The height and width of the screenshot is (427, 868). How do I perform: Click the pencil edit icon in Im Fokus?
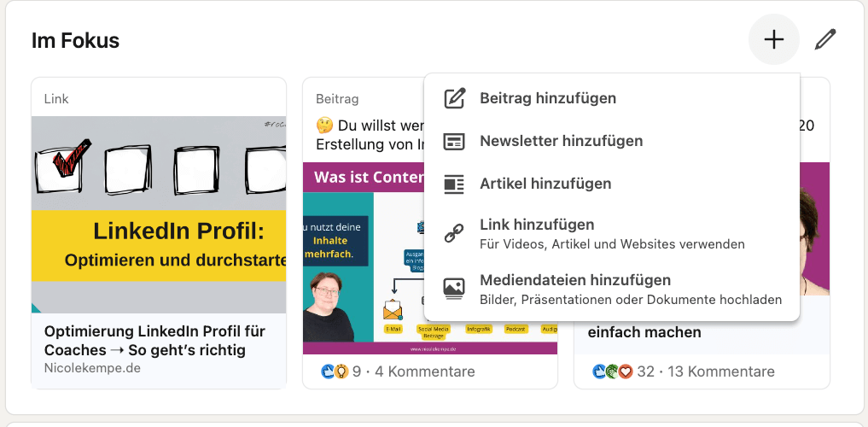pos(824,39)
